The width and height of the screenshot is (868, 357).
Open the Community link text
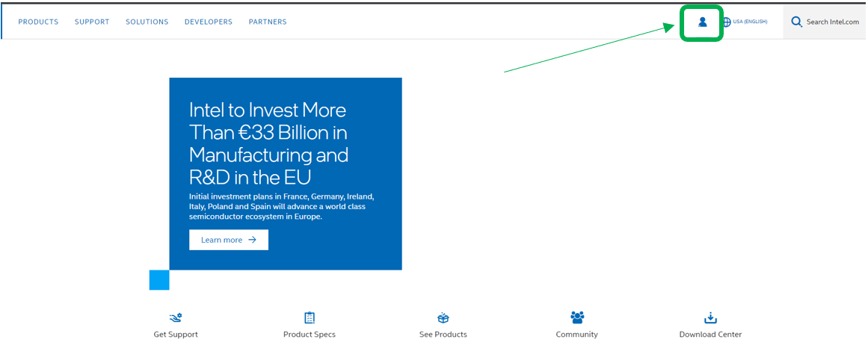pos(577,335)
